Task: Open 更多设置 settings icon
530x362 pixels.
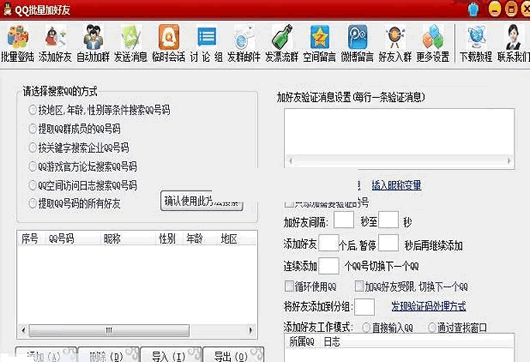Action: tap(433, 43)
